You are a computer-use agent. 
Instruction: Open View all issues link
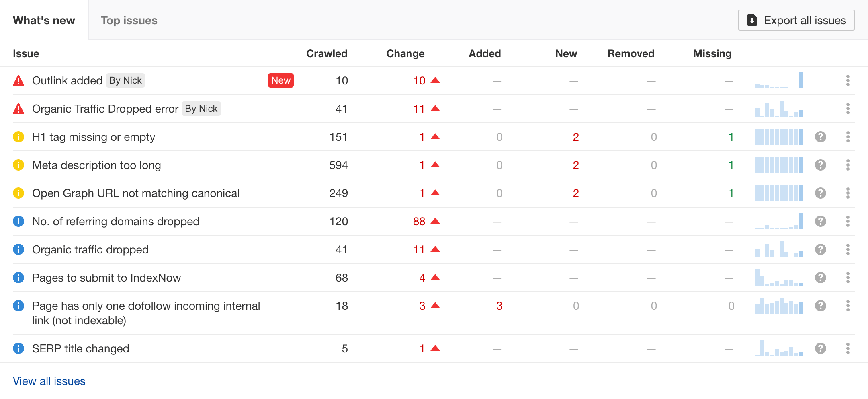pos(49,381)
